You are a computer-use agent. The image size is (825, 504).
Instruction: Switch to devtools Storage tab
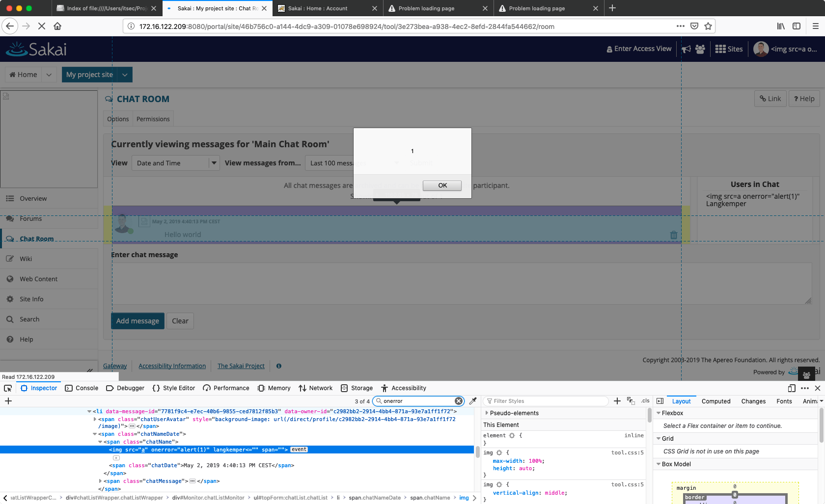pyautogui.click(x=357, y=388)
